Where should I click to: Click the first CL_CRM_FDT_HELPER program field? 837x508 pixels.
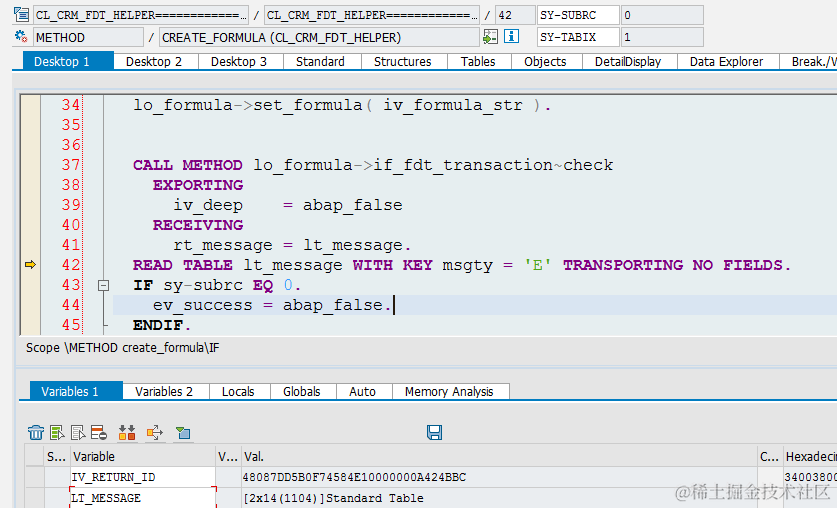coord(141,15)
